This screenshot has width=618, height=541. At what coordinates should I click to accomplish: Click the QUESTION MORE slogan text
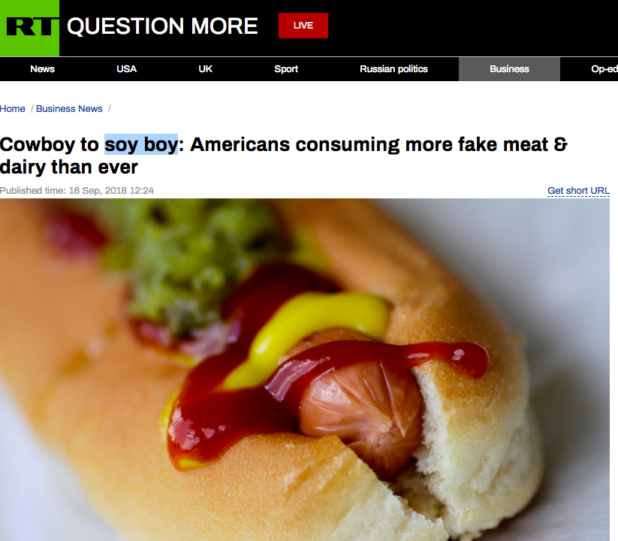[x=162, y=26]
